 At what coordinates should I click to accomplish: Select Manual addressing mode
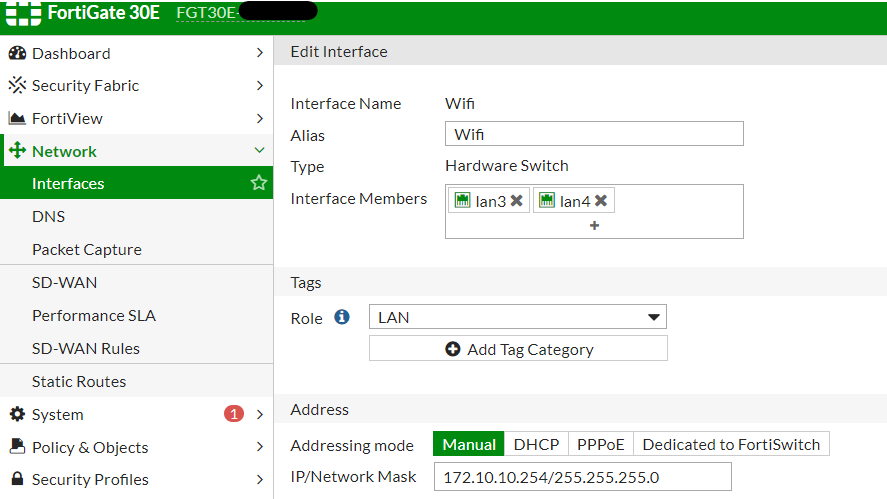point(469,445)
